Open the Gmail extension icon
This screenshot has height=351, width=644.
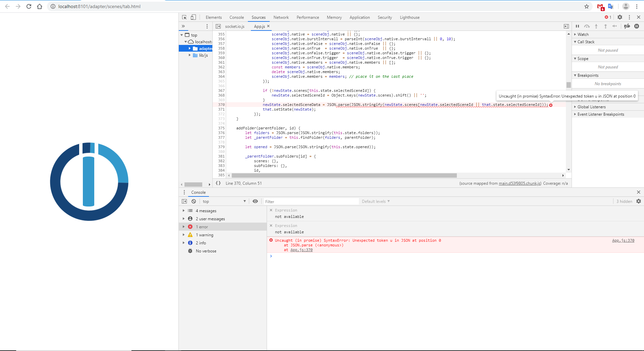click(x=600, y=7)
